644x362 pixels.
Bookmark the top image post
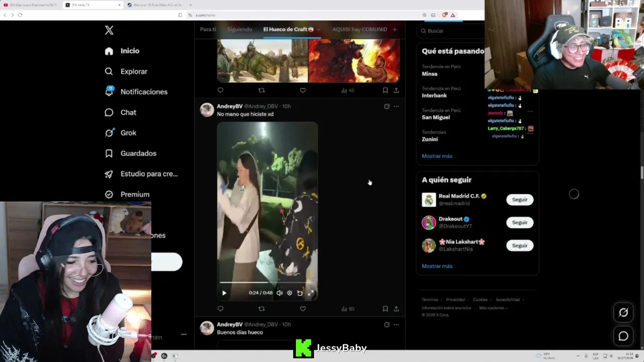click(x=385, y=90)
